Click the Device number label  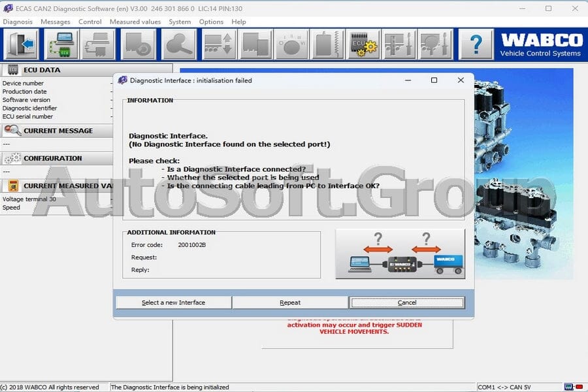click(23, 83)
